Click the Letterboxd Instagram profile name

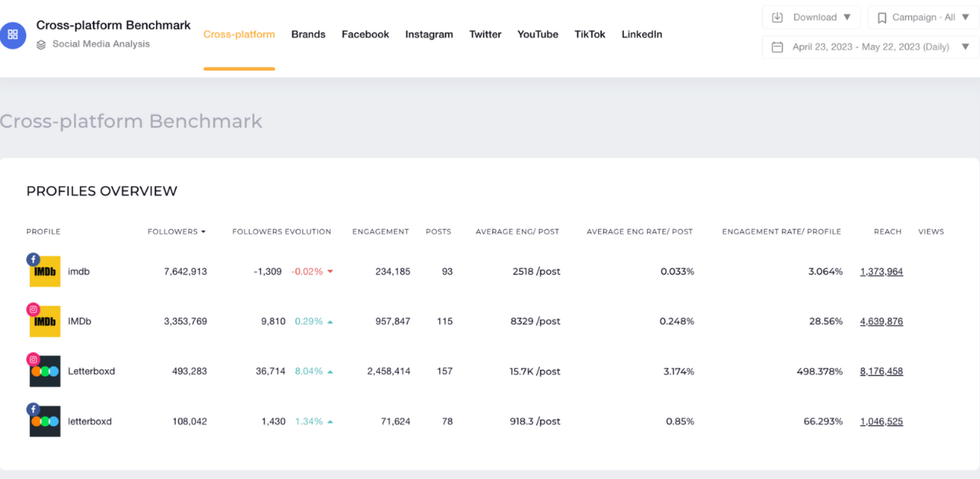coord(92,371)
